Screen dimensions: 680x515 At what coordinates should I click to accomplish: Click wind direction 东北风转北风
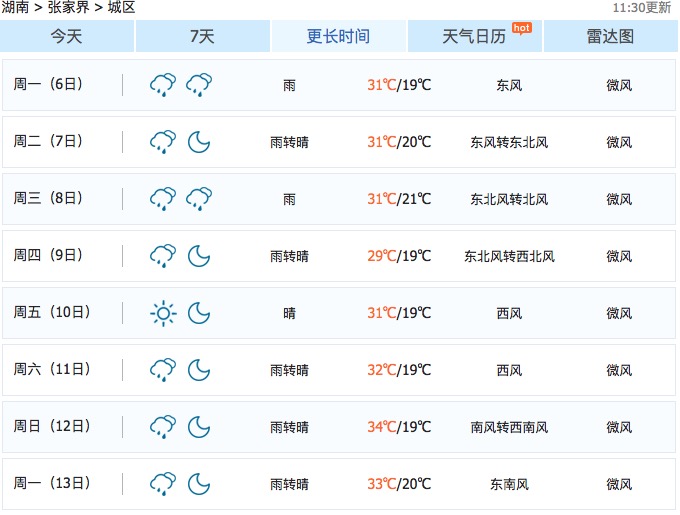(x=510, y=199)
